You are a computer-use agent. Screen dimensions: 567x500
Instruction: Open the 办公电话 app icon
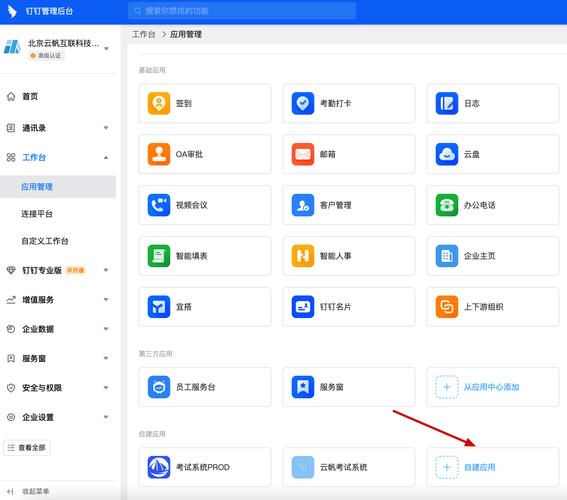pos(447,205)
